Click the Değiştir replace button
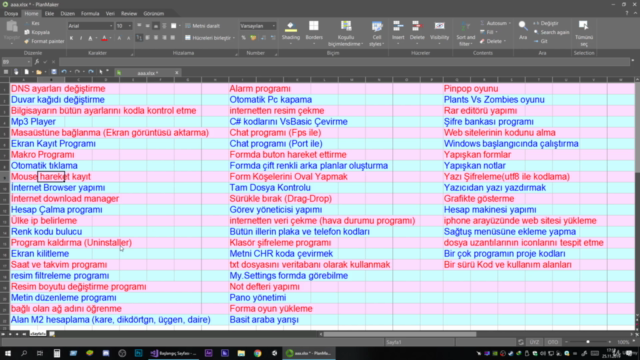This screenshot has width=640, height=360. click(x=546, y=23)
